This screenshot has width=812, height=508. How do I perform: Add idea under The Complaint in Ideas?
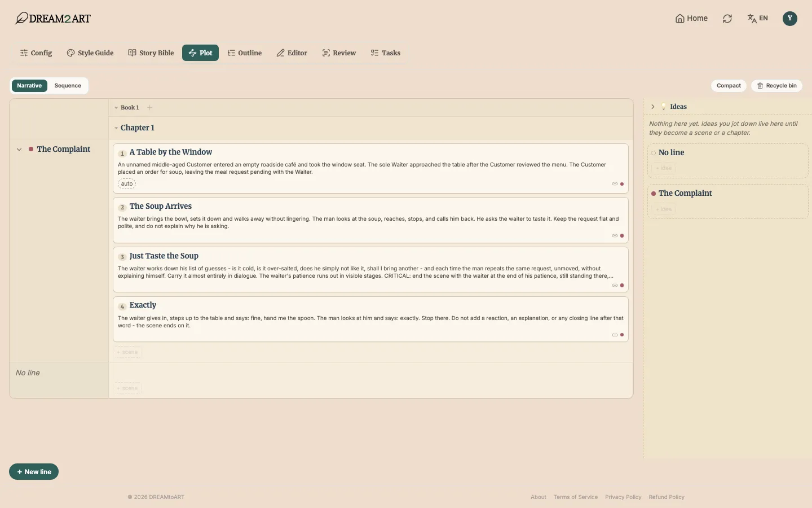664,209
